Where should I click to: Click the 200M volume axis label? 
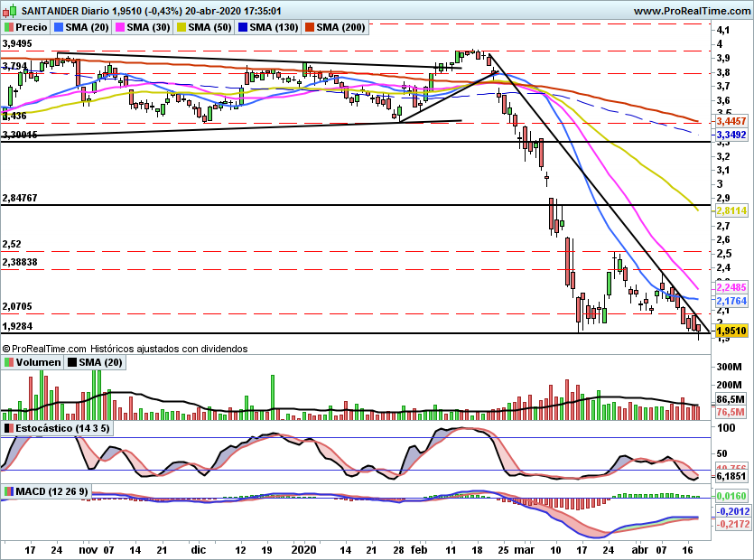point(729,385)
